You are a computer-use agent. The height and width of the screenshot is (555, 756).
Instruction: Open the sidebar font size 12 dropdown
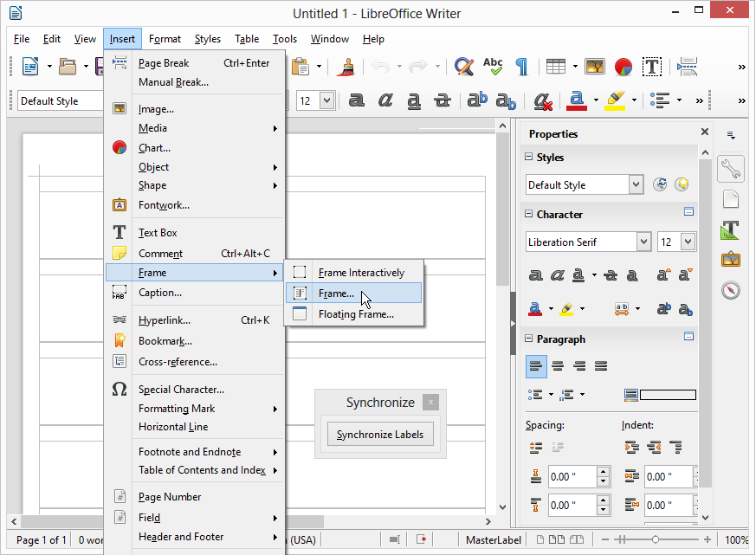[688, 242]
